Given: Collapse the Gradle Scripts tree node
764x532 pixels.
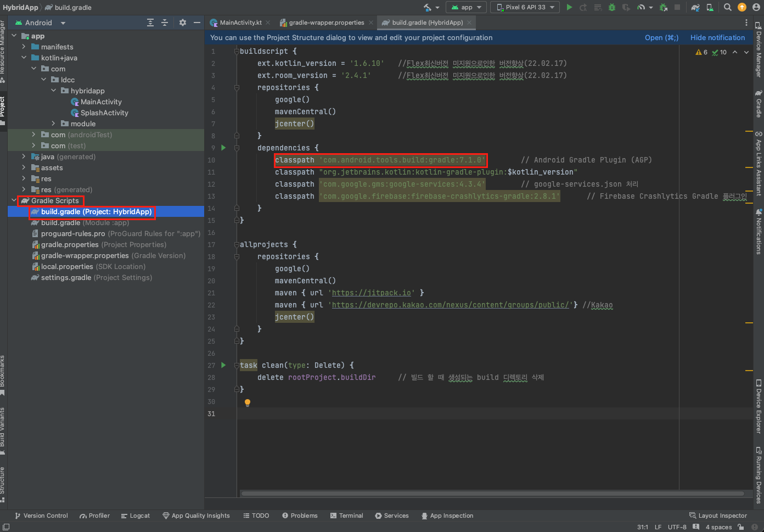Looking at the screenshot, I should (x=14, y=201).
